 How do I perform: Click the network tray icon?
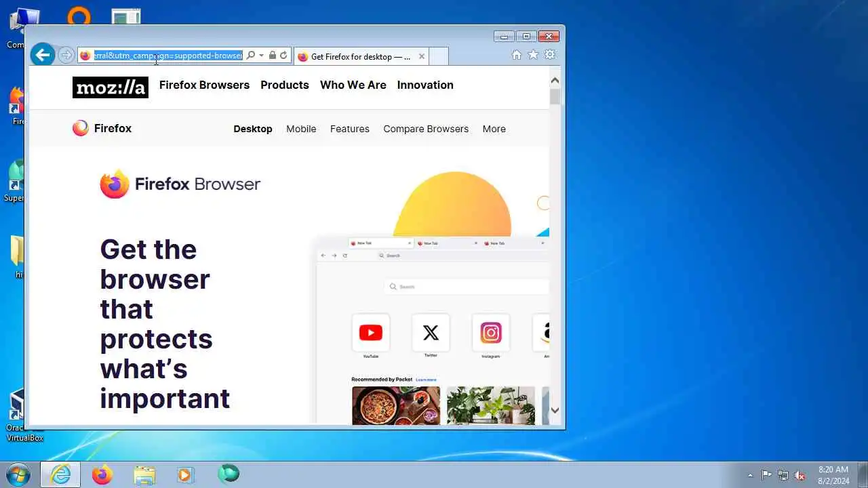pyautogui.click(x=783, y=475)
